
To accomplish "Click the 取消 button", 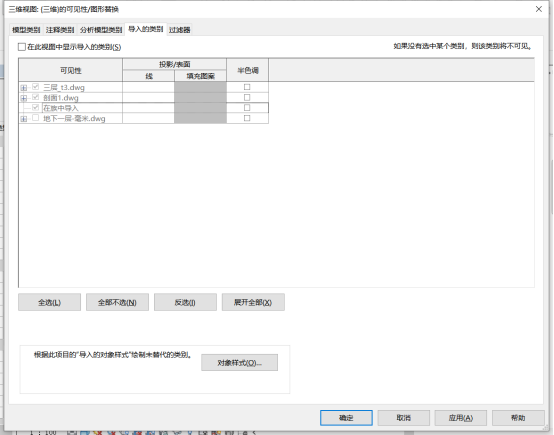I will tap(403, 418).
